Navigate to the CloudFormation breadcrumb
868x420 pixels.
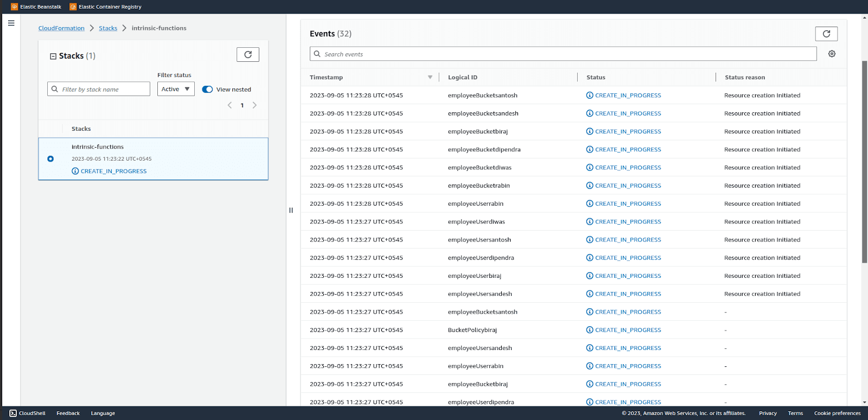pos(61,28)
